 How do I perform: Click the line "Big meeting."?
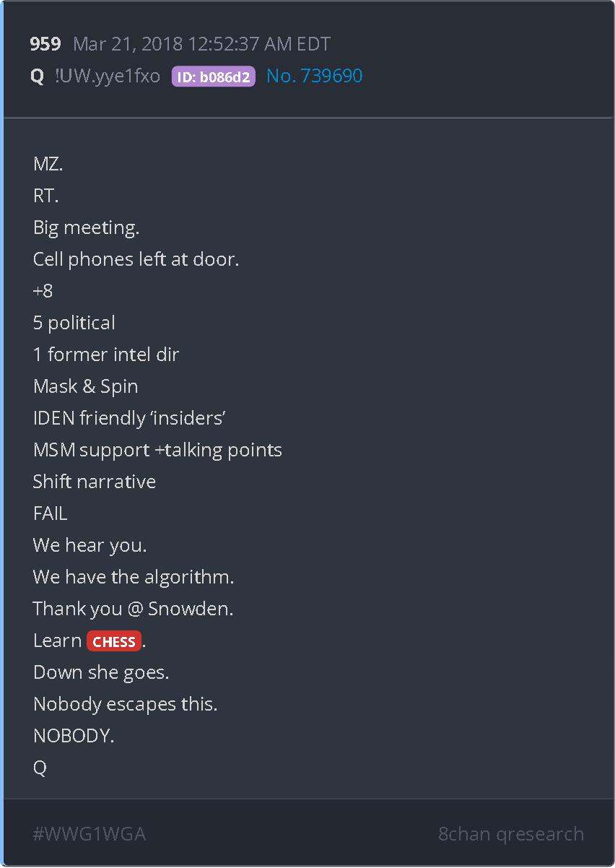pos(86,227)
